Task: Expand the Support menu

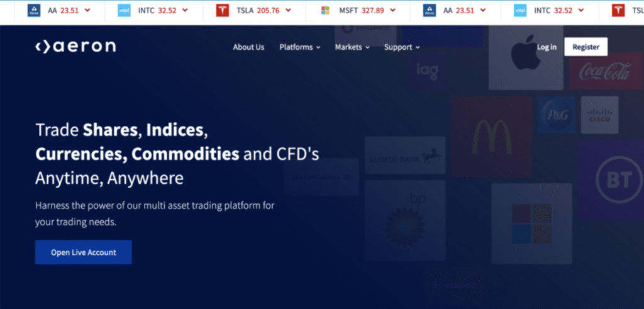Action: [402, 47]
